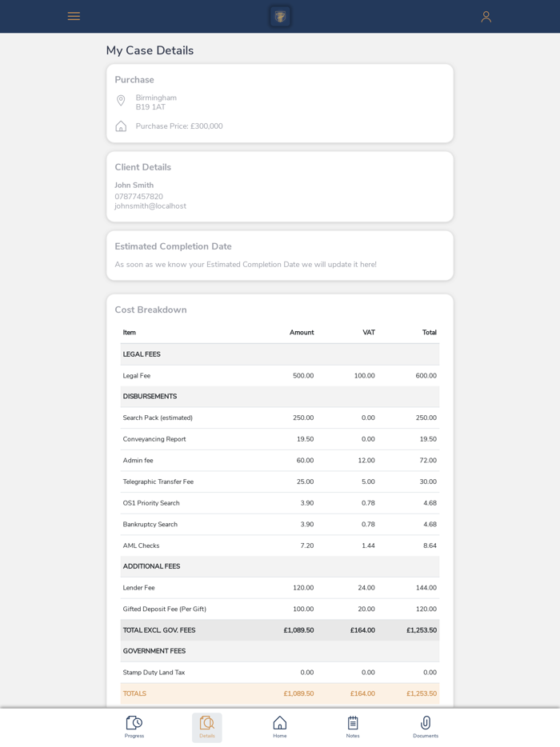Viewport: 560px width, 747px height.
Task: Click the phone number 07877457820
Action: click(138, 197)
